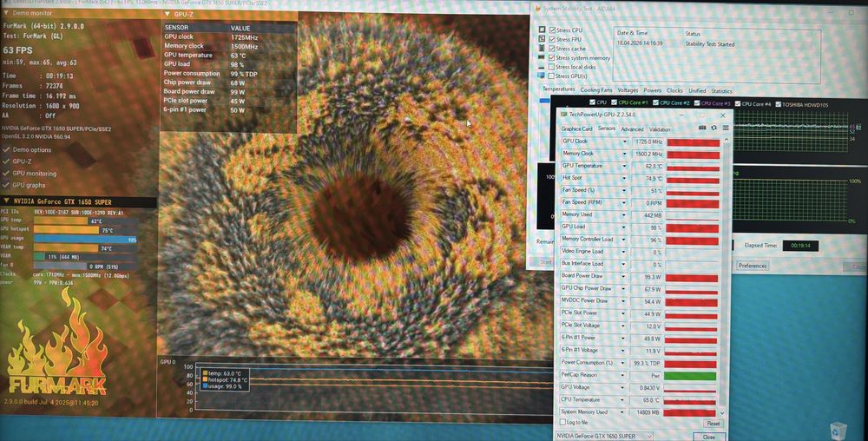Toggle the TOSHIBA HDWD105 graph checkbox
Screen dimensions: 868x441
(779, 104)
